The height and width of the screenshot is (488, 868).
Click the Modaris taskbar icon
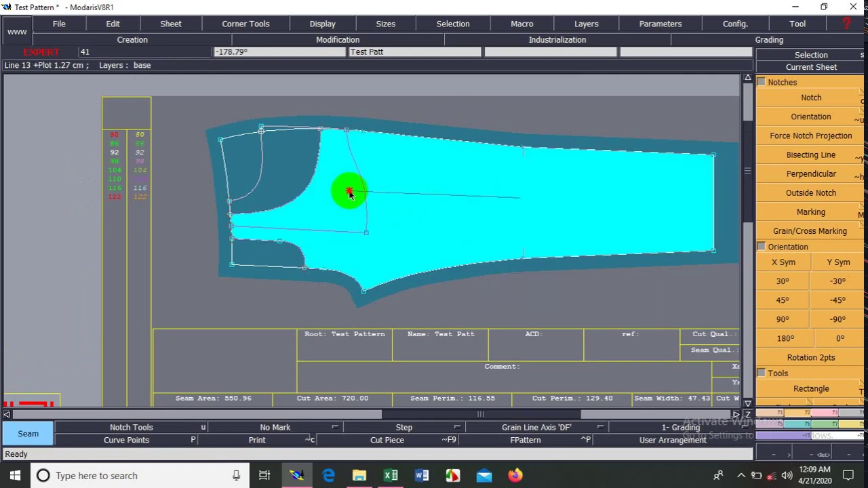tap(296, 476)
